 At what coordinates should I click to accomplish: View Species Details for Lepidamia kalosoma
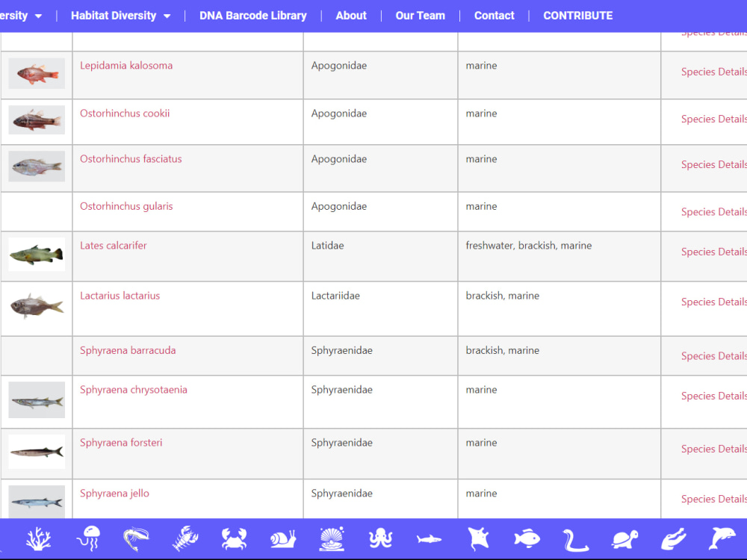713,72
